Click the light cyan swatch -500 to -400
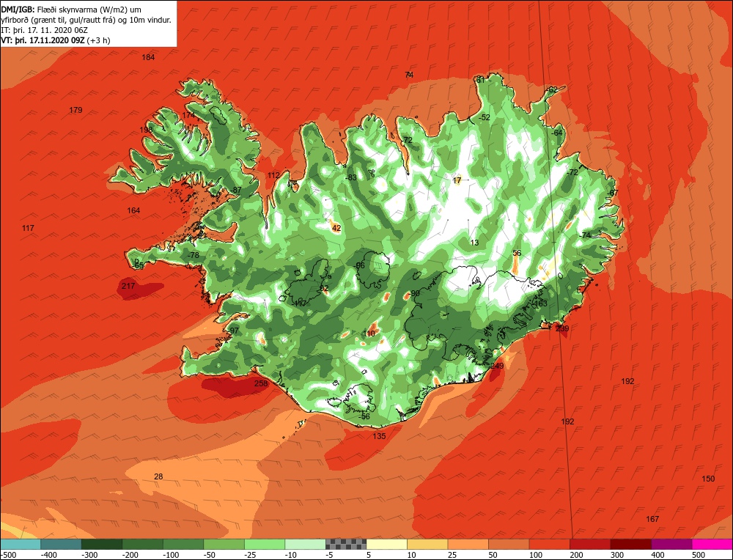 coord(20,544)
